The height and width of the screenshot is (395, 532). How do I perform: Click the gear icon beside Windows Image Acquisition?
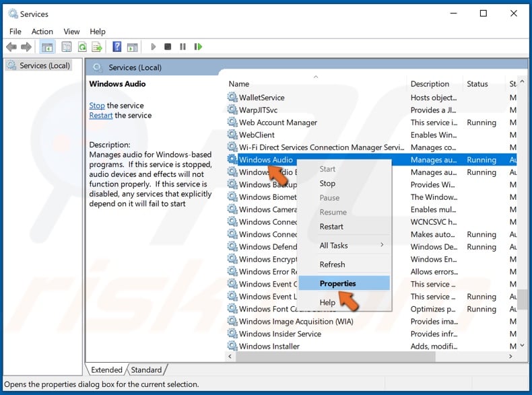click(232, 322)
